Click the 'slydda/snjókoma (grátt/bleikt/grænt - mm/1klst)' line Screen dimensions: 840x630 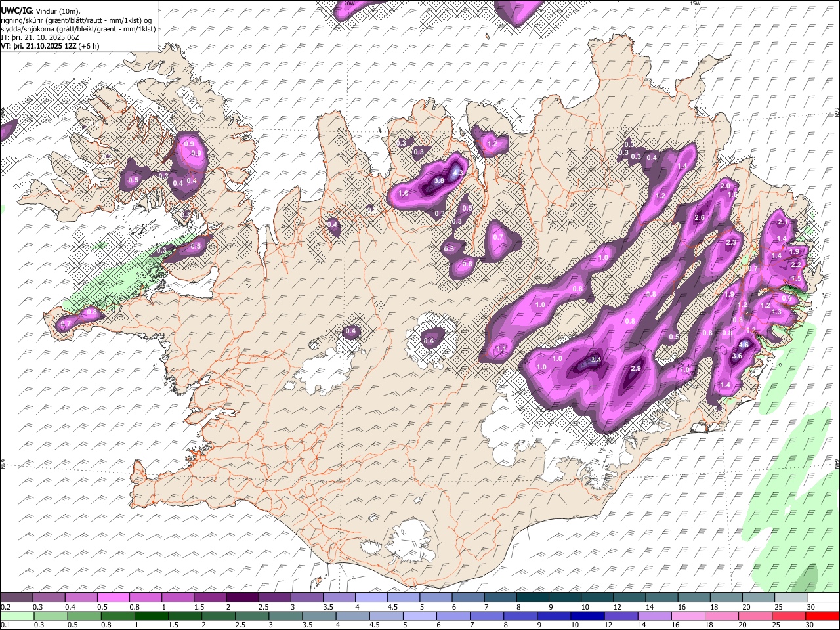tap(78, 29)
